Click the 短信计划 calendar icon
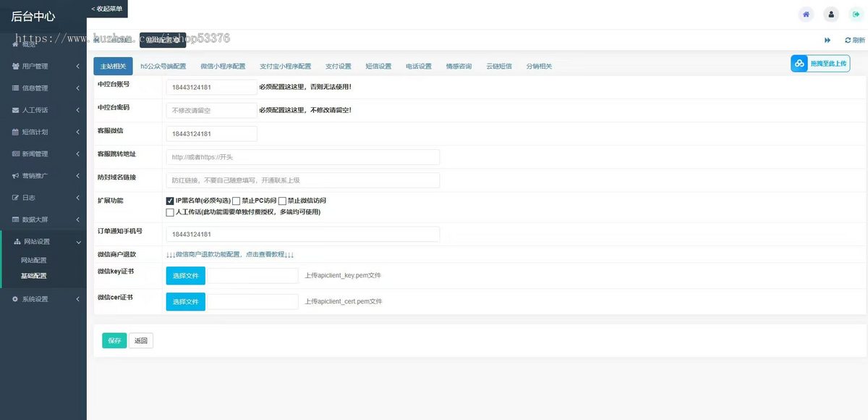This screenshot has width=868, height=420. coord(16,132)
